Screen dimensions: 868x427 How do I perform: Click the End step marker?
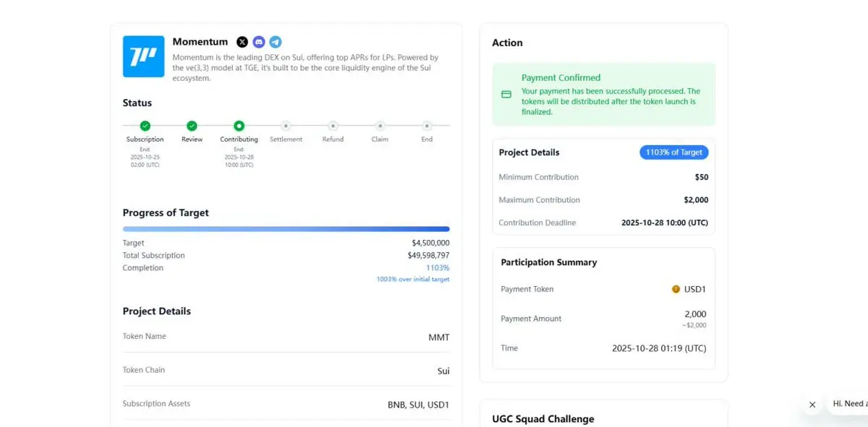click(x=427, y=126)
